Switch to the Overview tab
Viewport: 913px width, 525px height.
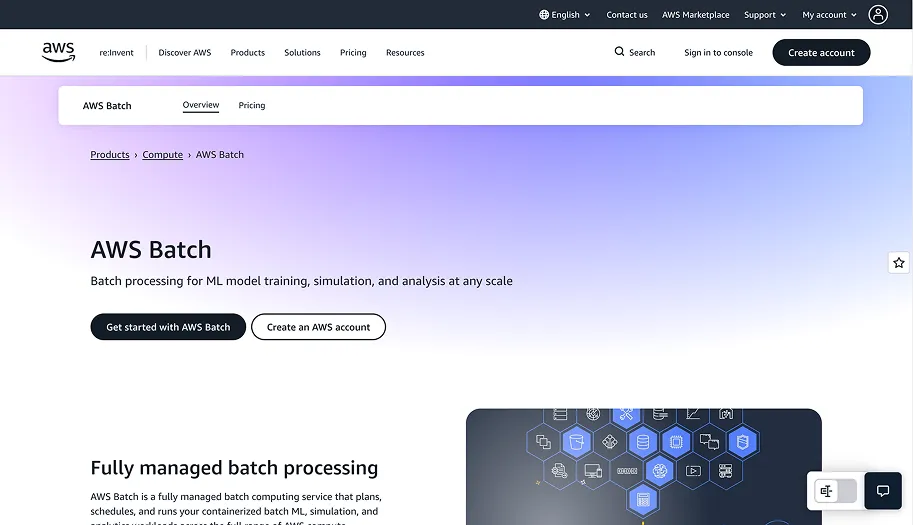pyautogui.click(x=201, y=105)
